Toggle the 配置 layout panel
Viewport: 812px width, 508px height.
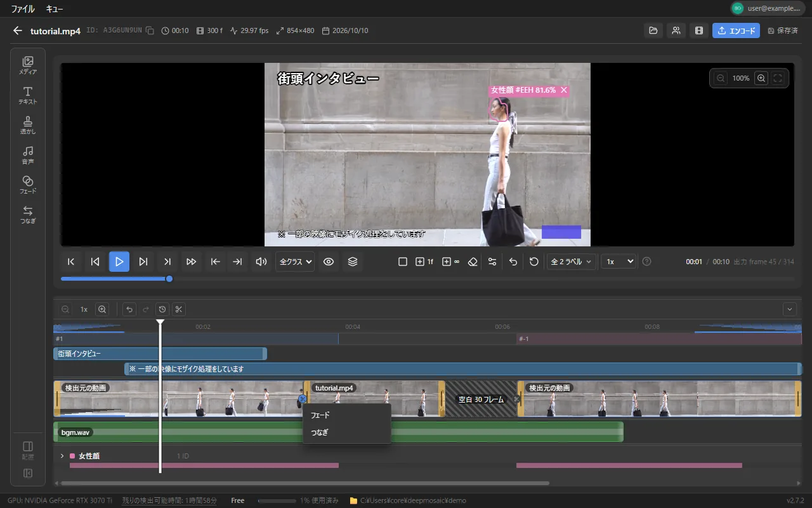click(28, 450)
